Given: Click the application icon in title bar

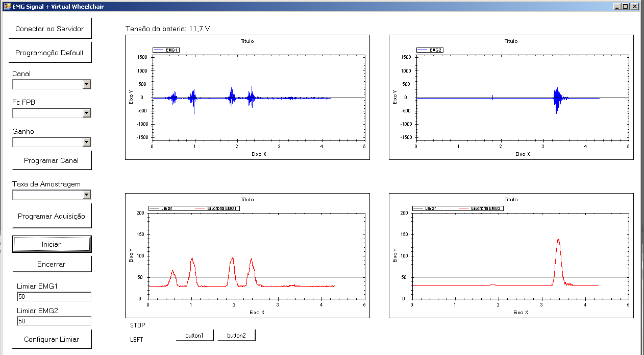Looking at the screenshot, I should (x=7, y=7).
